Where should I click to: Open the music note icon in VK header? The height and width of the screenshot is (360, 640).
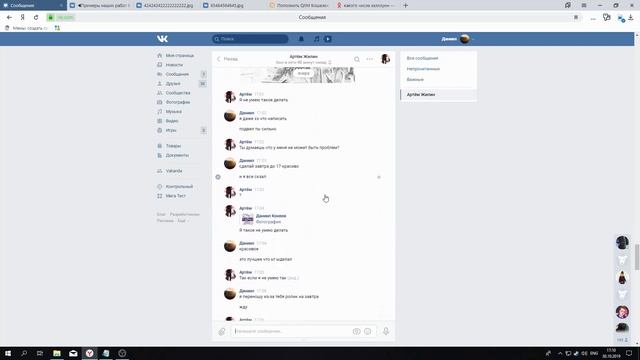point(316,39)
